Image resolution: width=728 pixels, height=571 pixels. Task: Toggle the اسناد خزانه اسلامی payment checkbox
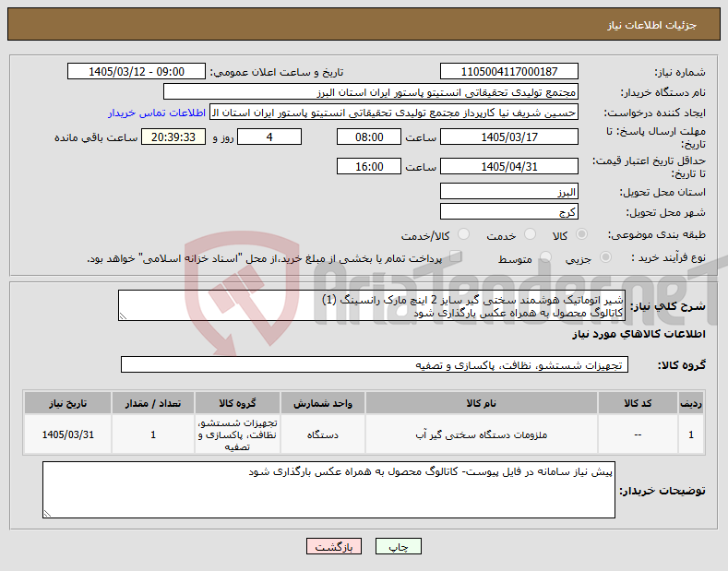tap(456, 256)
